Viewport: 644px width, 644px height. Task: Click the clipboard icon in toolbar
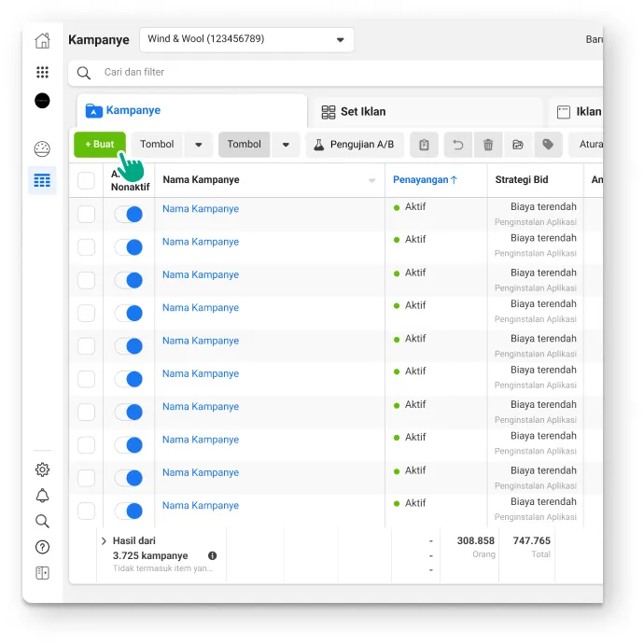pos(424,145)
